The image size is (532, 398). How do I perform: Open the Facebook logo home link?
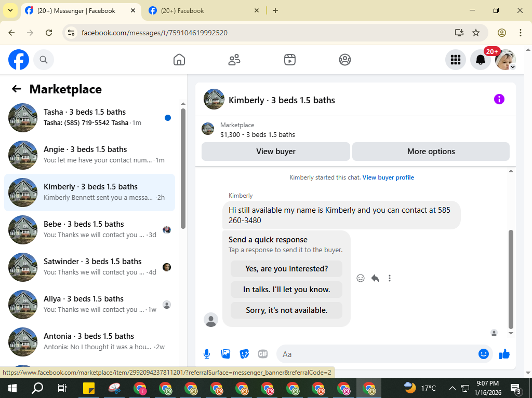(x=19, y=60)
